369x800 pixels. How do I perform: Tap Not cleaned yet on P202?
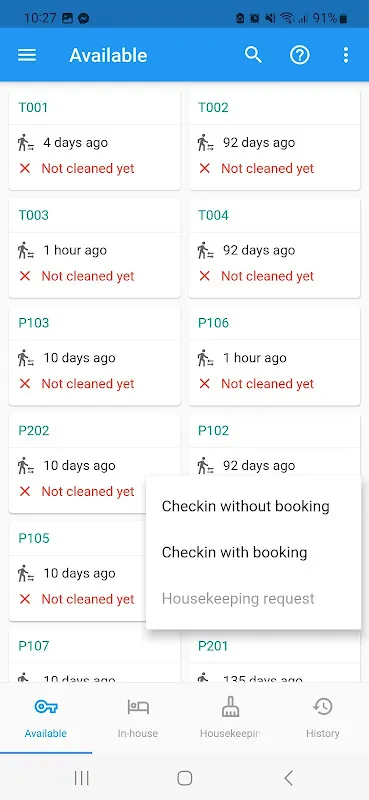88,491
